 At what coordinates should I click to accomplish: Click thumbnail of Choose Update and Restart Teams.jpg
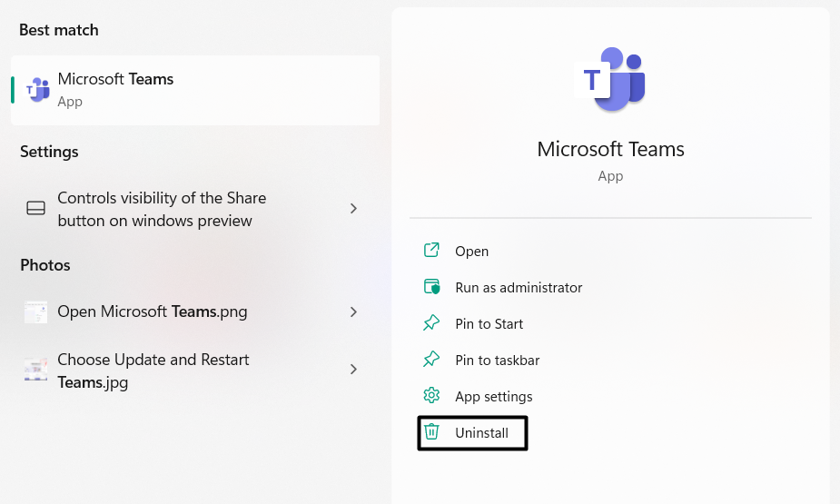36,371
